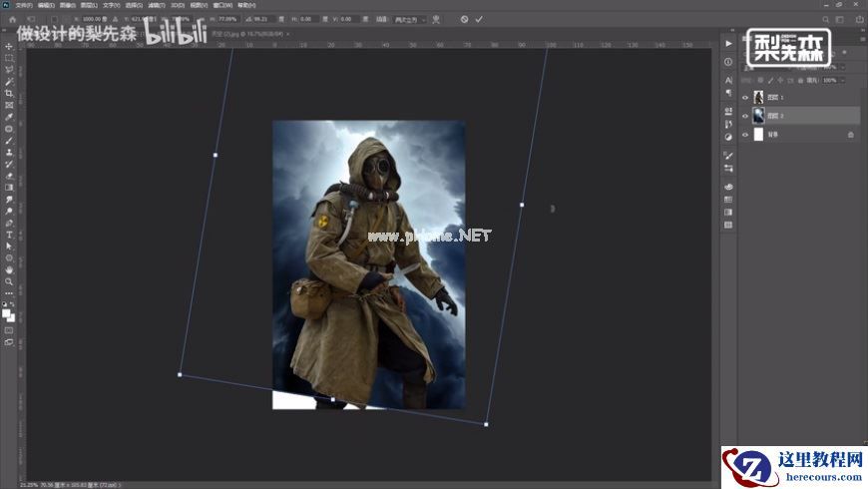Open the 文字 menu
Image resolution: width=868 pixels, height=489 pixels.
112,5
